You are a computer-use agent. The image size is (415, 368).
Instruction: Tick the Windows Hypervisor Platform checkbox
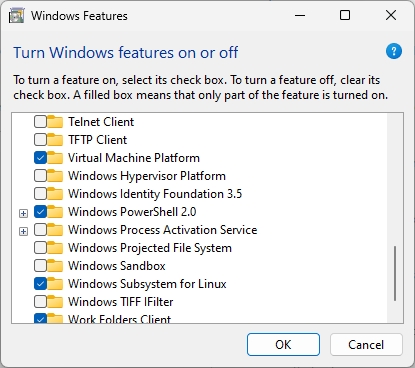pyautogui.click(x=40, y=176)
